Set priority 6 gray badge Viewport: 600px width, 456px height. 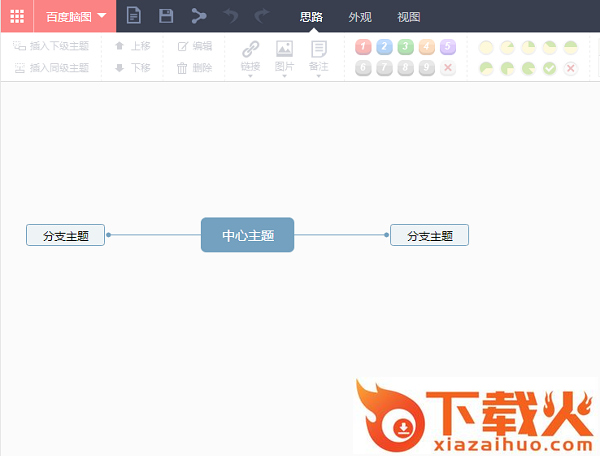click(x=363, y=68)
